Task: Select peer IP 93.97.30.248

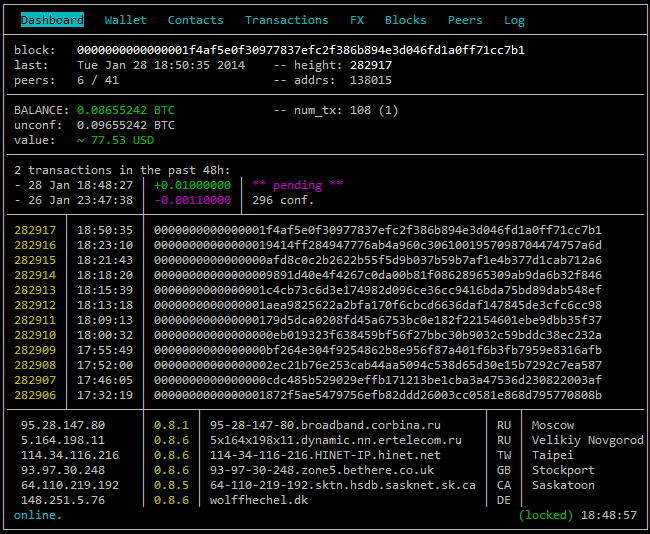Action: [63, 470]
